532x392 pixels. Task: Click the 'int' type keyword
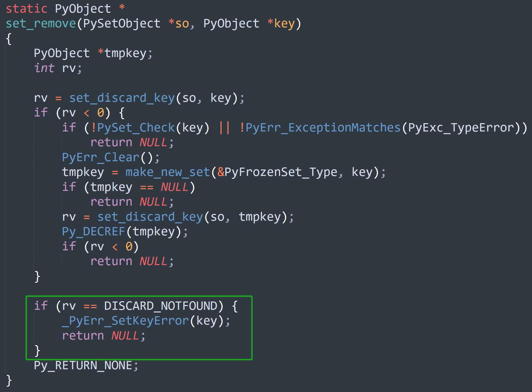[44, 68]
